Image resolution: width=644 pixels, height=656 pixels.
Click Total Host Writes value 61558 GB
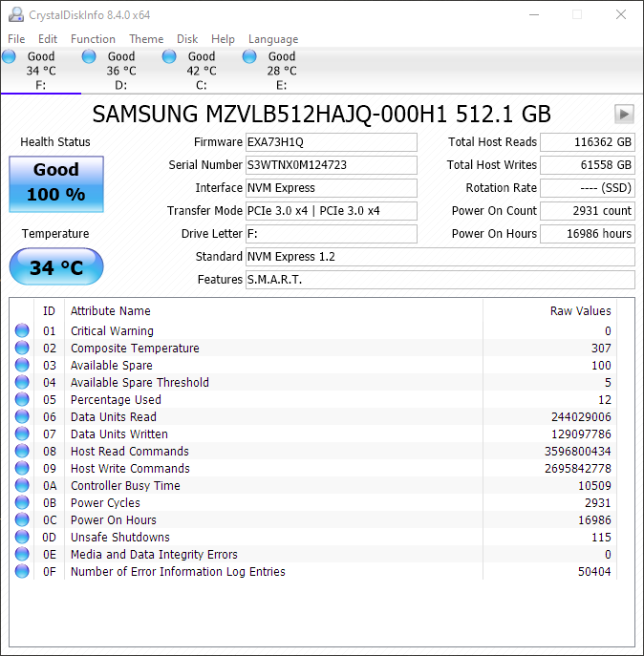tap(588, 165)
